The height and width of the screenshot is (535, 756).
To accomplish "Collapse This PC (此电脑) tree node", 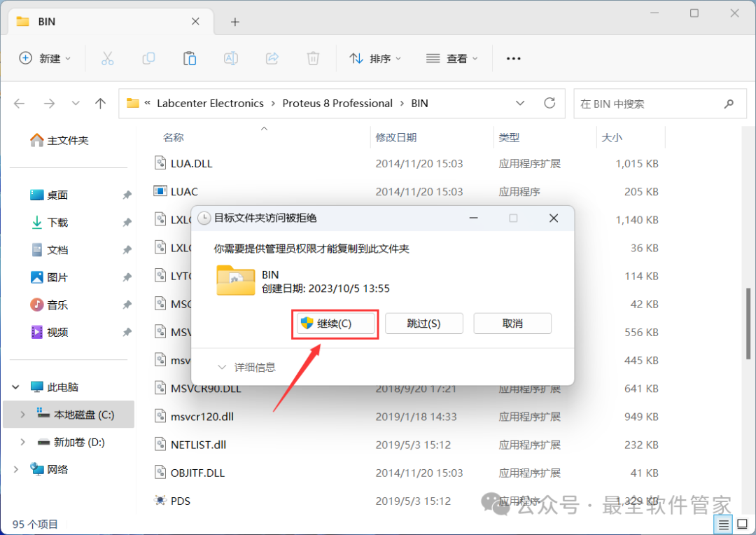I will click(16, 387).
